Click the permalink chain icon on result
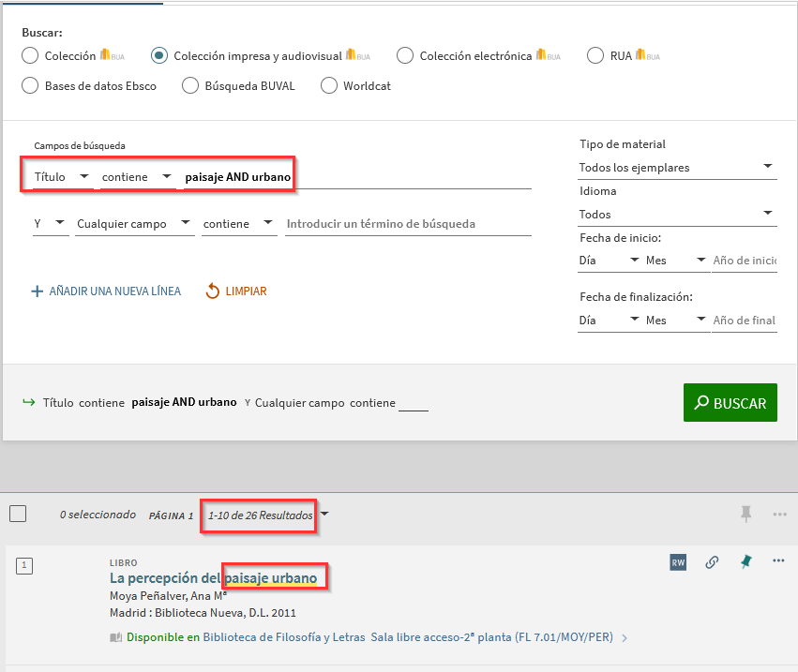 click(712, 562)
